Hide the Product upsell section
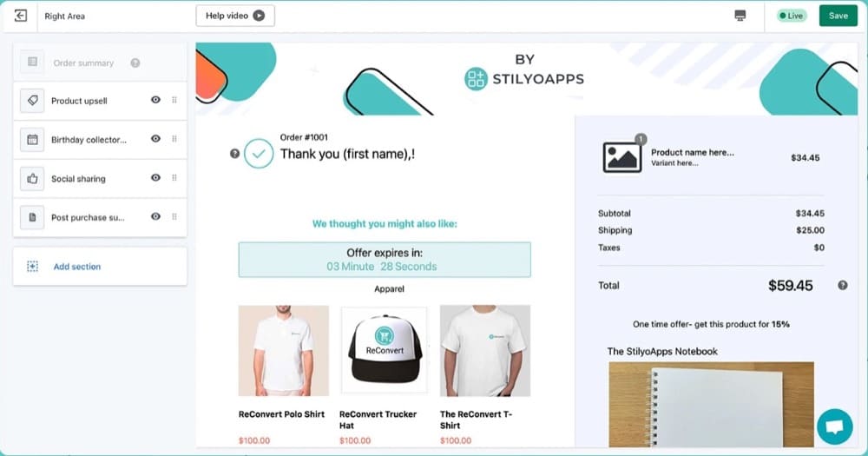Image resolution: width=868 pixels, height=456 pixels. coord(155,100)
